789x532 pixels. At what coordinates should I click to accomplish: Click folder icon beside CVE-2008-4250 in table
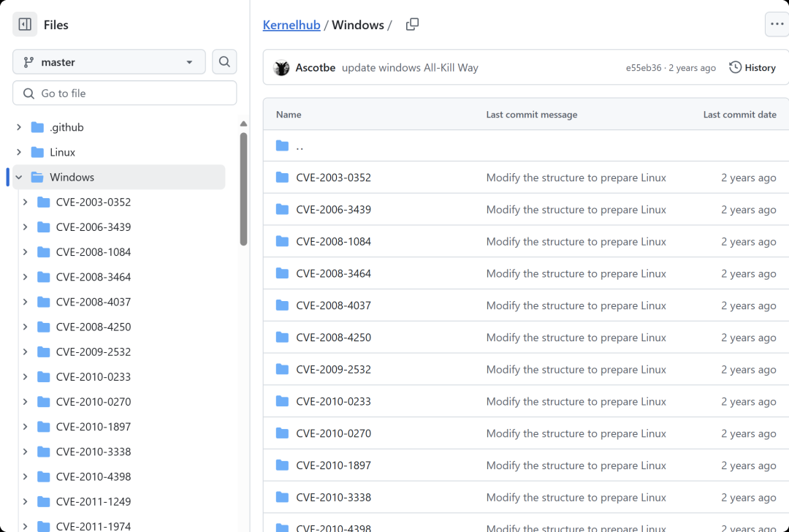[282, 337]
